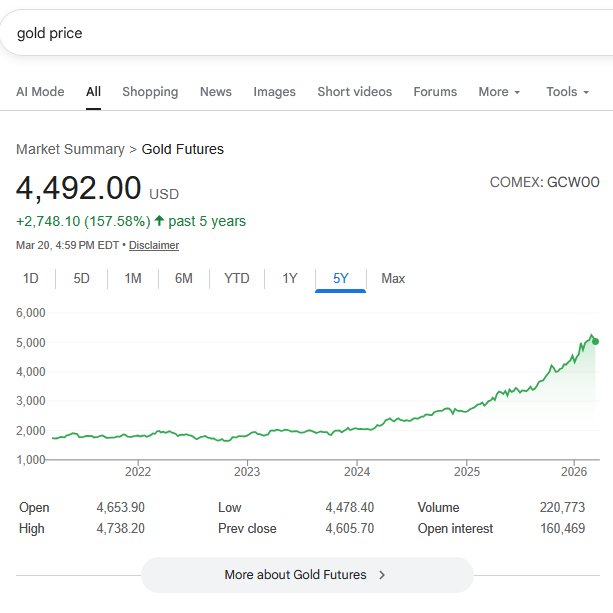This screenshot has width=613, height=613.
Task: Open More about Gold Futures button
Action: point(307,575)
